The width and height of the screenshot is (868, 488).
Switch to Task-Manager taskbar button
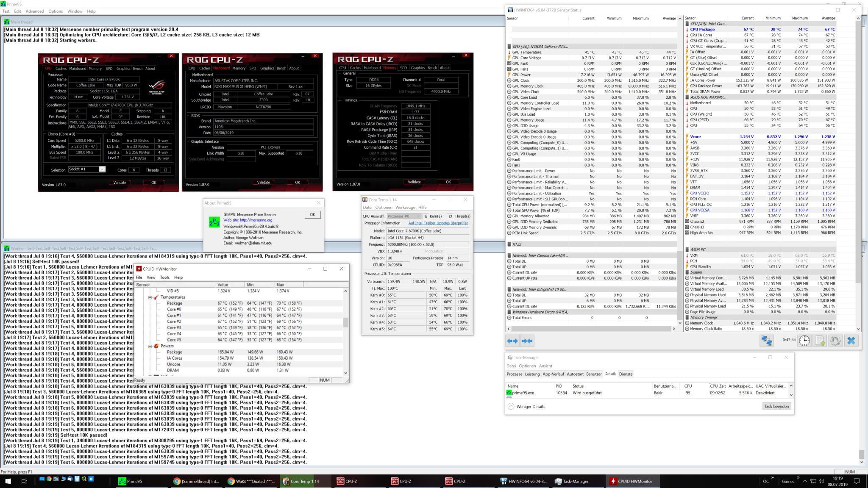(x=579, y=481)
